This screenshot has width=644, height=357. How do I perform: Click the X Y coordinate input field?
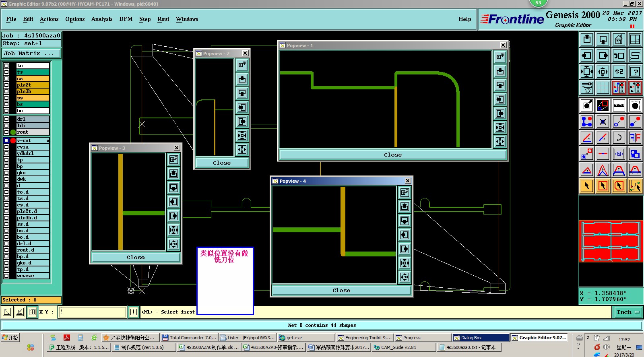pos(93,312)
